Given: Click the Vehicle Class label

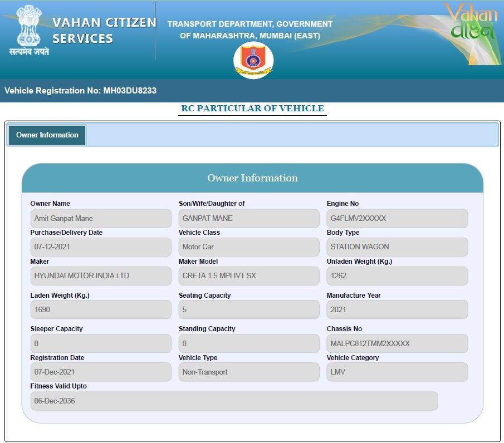Looking at the screenshot, I should click(199, 233).
